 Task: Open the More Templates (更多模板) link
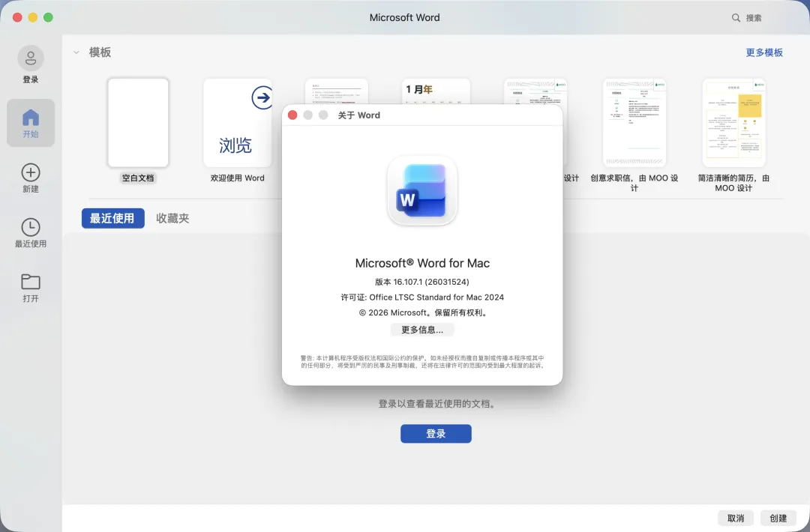pos(764,52)
